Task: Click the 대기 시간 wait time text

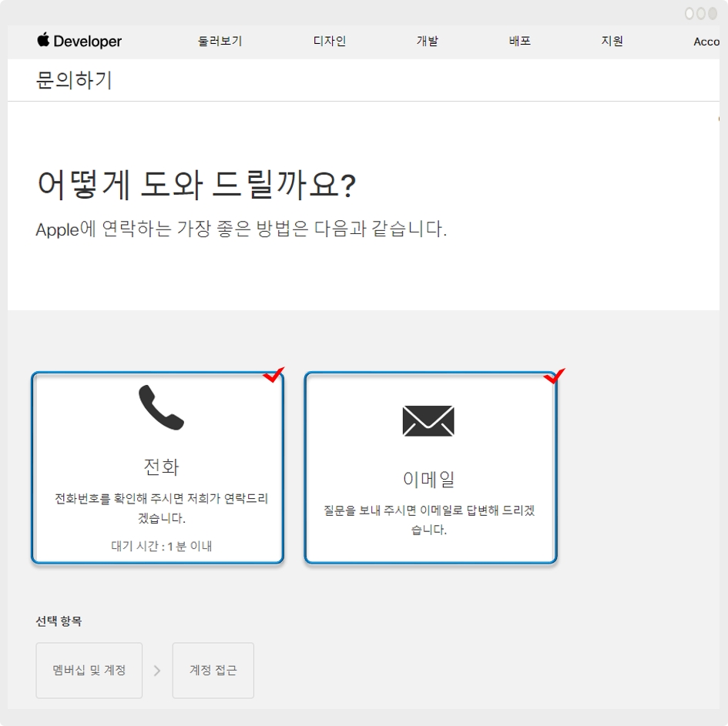Action: 161,547
